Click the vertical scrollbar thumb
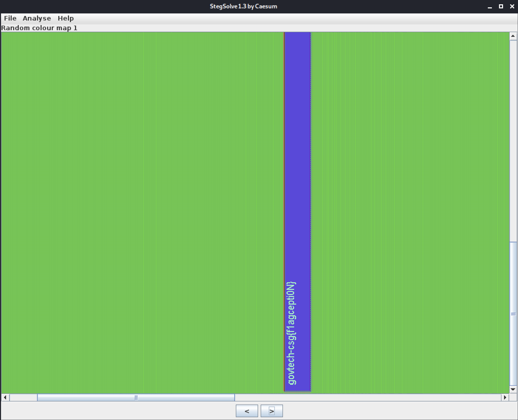 click(x=513, y=314)
